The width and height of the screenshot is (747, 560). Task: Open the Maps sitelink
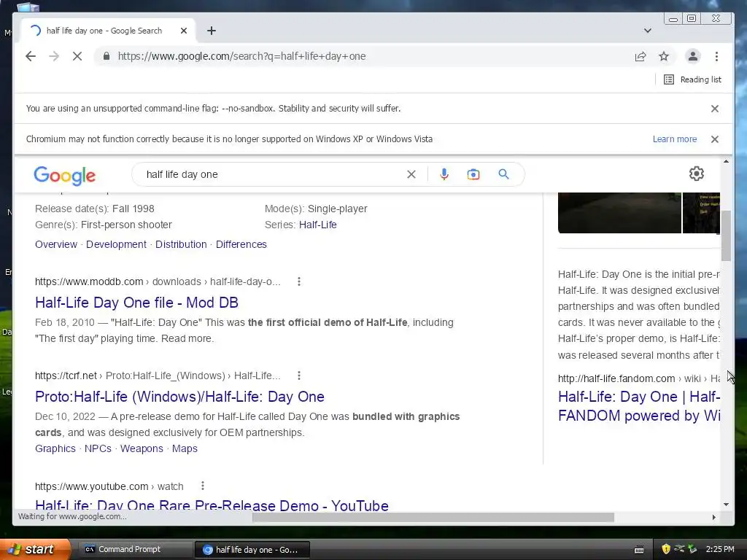[185, 448]
